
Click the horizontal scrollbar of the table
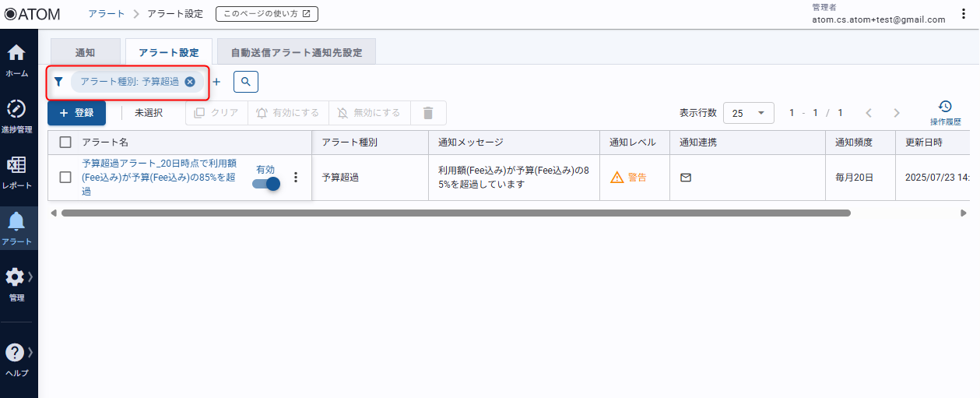455,213
